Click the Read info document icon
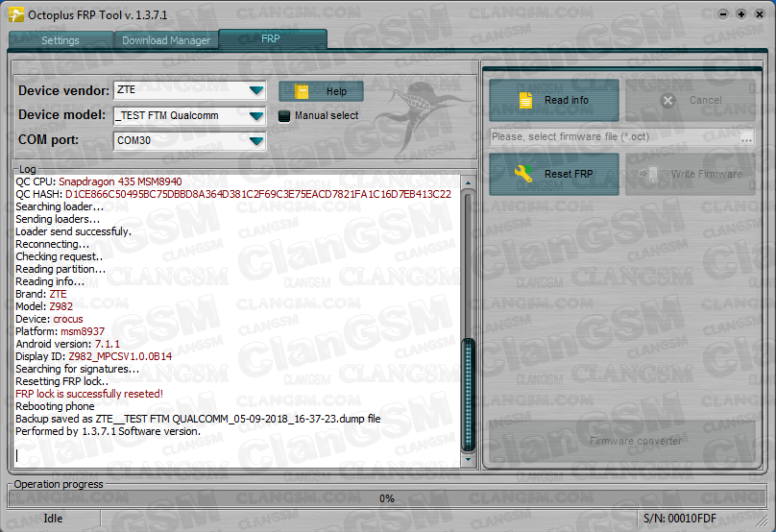This screenshot has width=776, height=532. coord(524,100)
